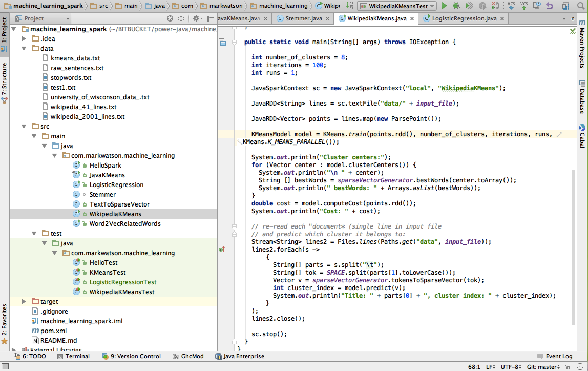Click machine_learning breadcrumb in navigation bar
Screen dimensions: 588x371
[x=279, y=6]
